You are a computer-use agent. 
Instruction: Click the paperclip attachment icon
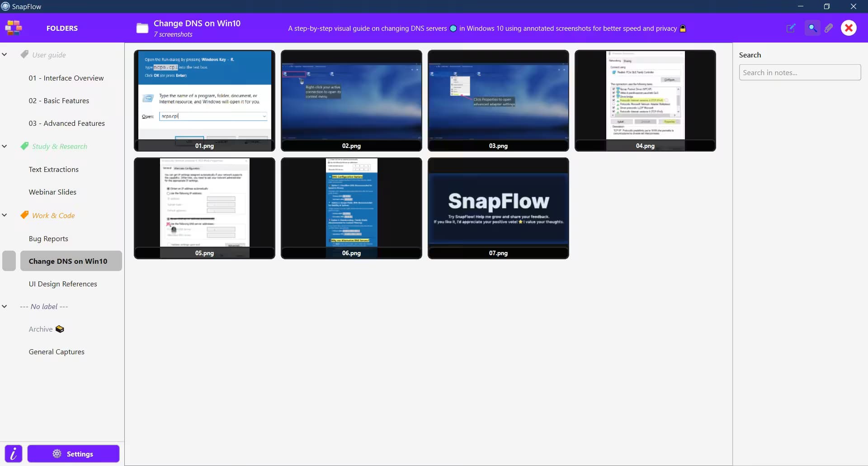829,28
